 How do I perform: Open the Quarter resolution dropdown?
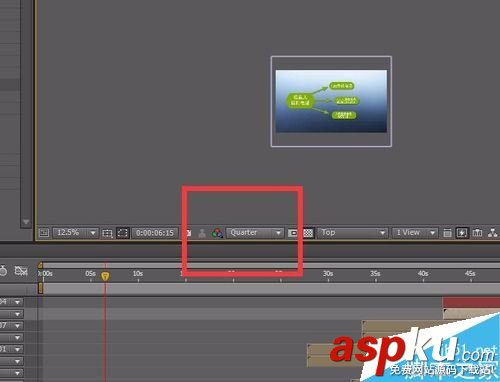[x=255, y=233]
